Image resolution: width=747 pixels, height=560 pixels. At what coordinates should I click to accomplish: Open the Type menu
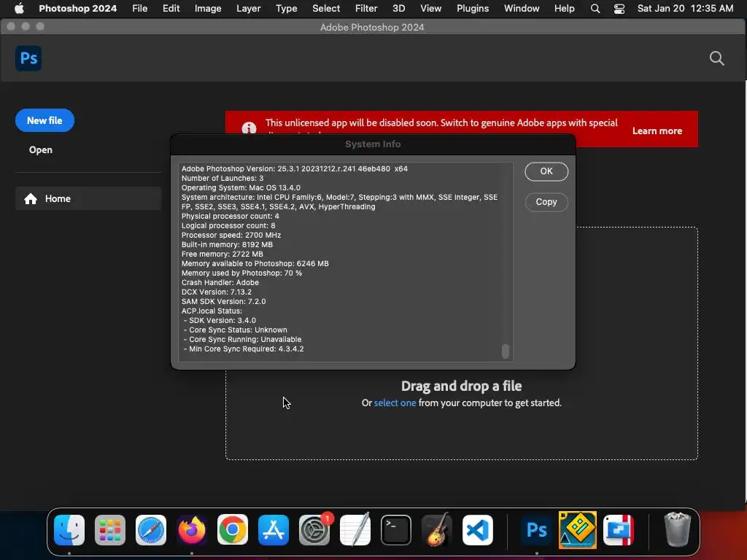coord(286,9)
